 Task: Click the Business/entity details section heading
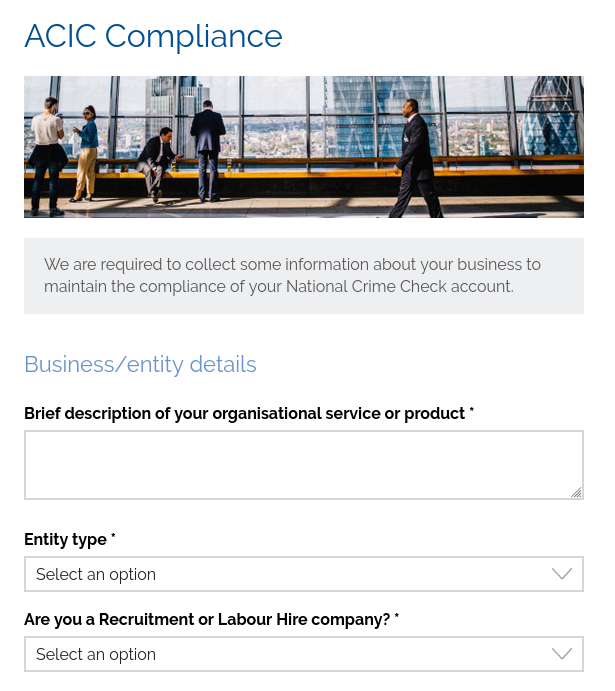140,364
